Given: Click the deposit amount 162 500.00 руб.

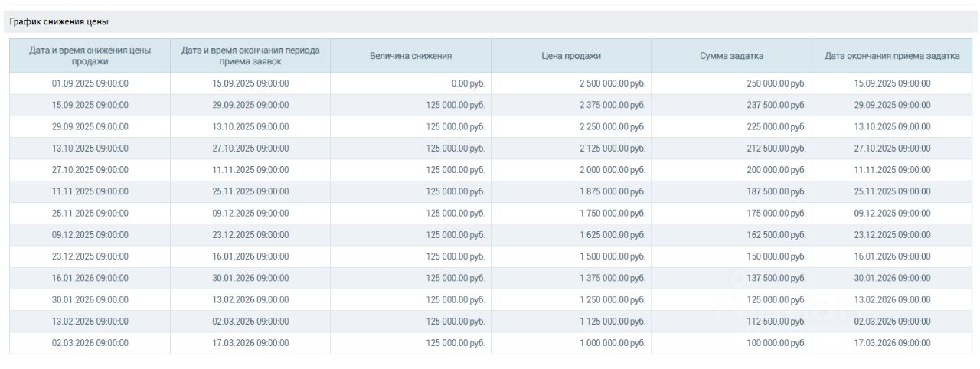Looking at the screenshot, I should coord(776,234).
